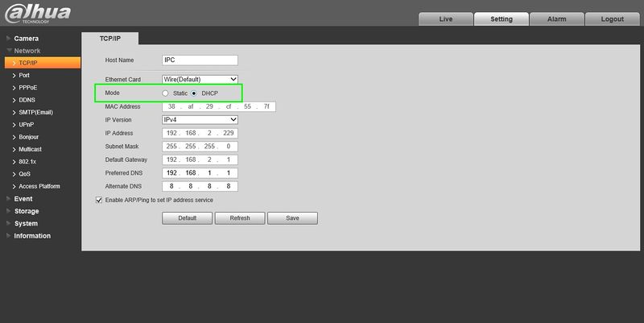Click the Preferred DNS field
The image size is (644, 323).
click(x=200, y=173)
